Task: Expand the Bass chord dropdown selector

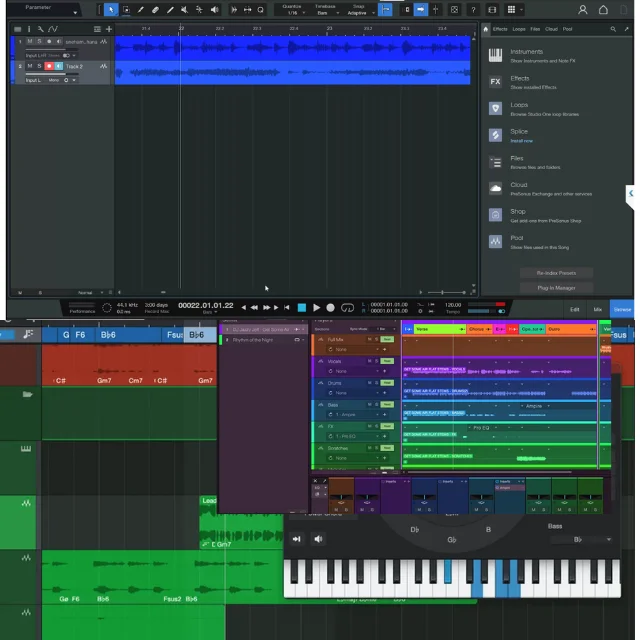Action: click(x=578, y=540)
